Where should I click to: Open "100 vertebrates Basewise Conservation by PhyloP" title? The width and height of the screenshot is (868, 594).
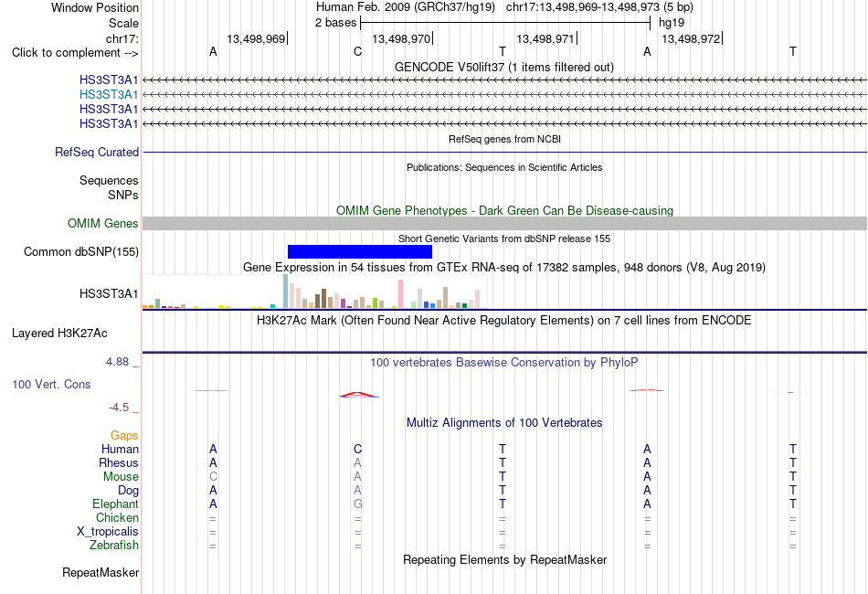[x=504, y=362]
